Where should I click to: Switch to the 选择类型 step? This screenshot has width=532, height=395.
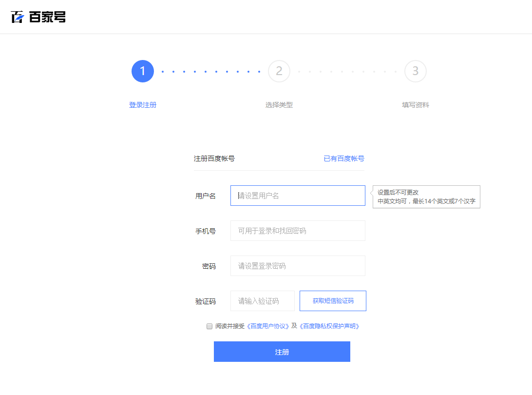pos(279,104)
